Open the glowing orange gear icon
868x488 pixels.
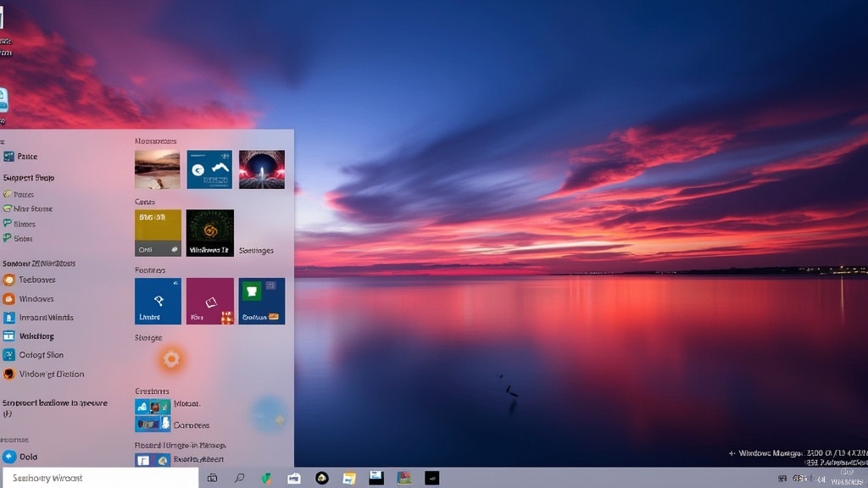point(171,359)
